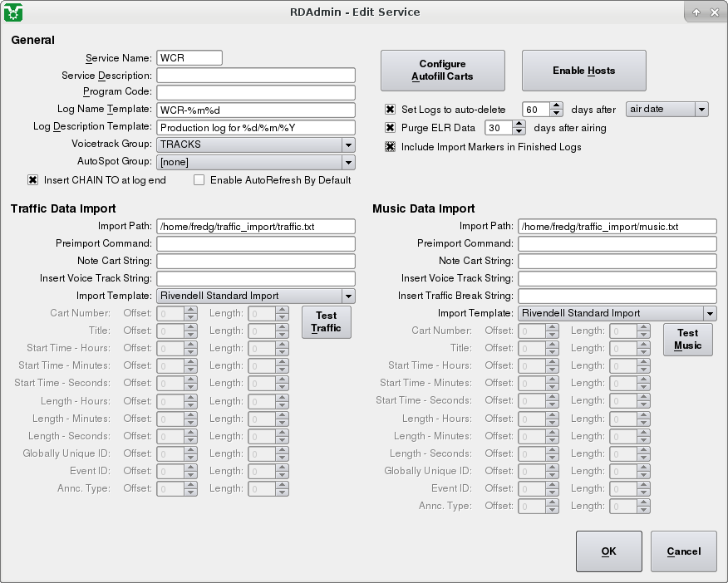Image resolution: width=728 pixels, height=583 pixels.
Task: Toggle Set Logs to auto-delete
Action: click(x=390, y=108)
